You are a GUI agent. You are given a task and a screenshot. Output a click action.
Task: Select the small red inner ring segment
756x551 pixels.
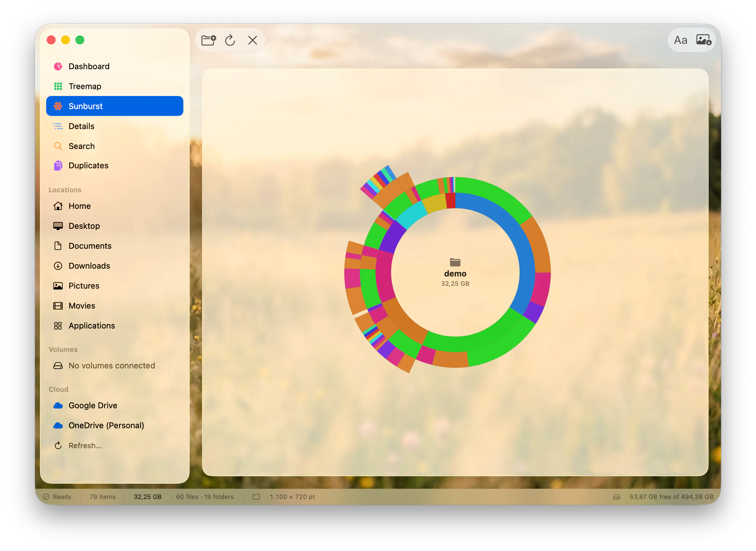pyautogui.click(x=451, y=201)
